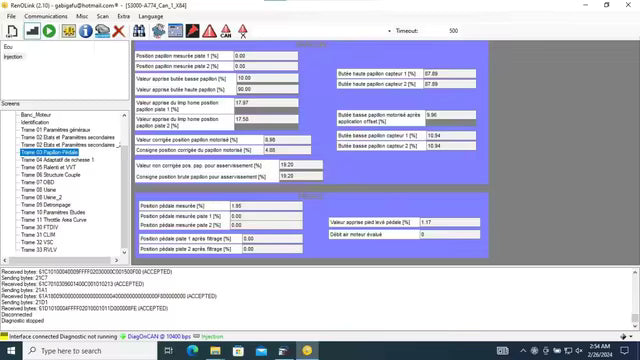
Task: Click the taskbar search box
Action: point(90,351)
